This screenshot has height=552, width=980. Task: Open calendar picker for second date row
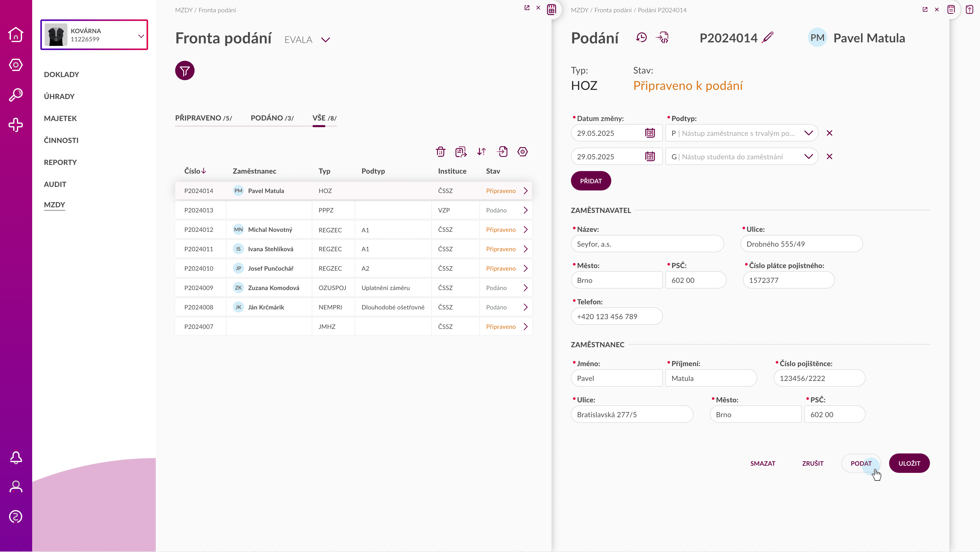pyautogui.click(x=650, y=156)
